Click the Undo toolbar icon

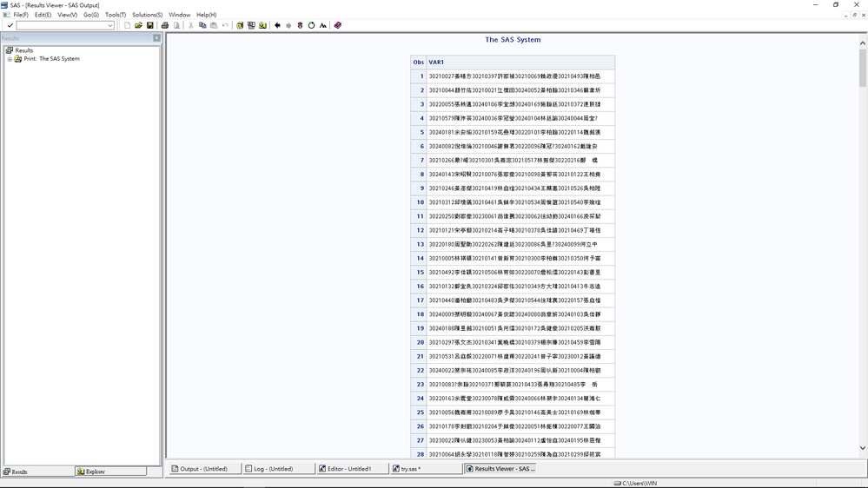tap(225, 25)
